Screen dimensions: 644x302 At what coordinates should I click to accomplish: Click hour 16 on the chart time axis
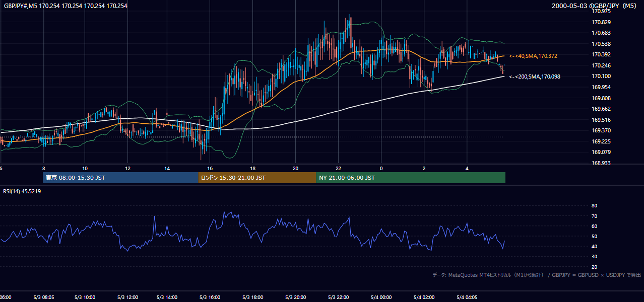[x=210, y=168]
